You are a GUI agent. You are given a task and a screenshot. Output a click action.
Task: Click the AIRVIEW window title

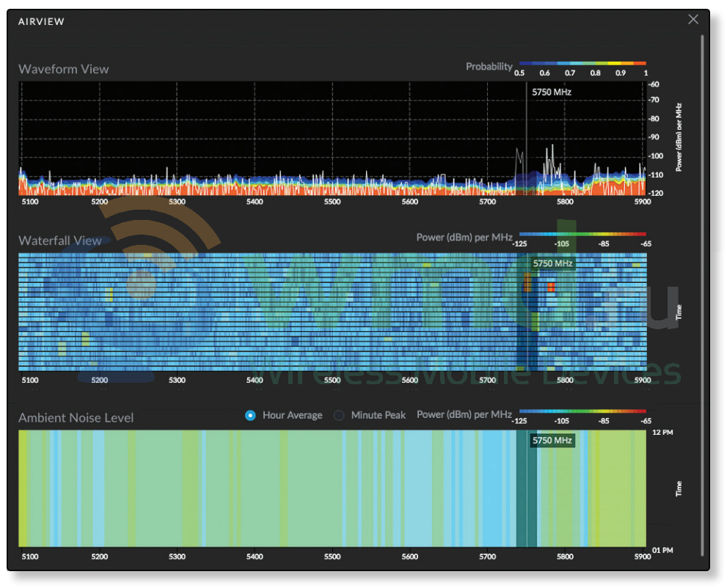41,22
